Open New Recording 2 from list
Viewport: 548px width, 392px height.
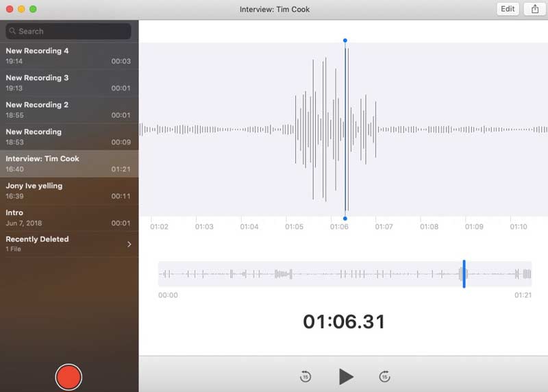pos(68,110)
